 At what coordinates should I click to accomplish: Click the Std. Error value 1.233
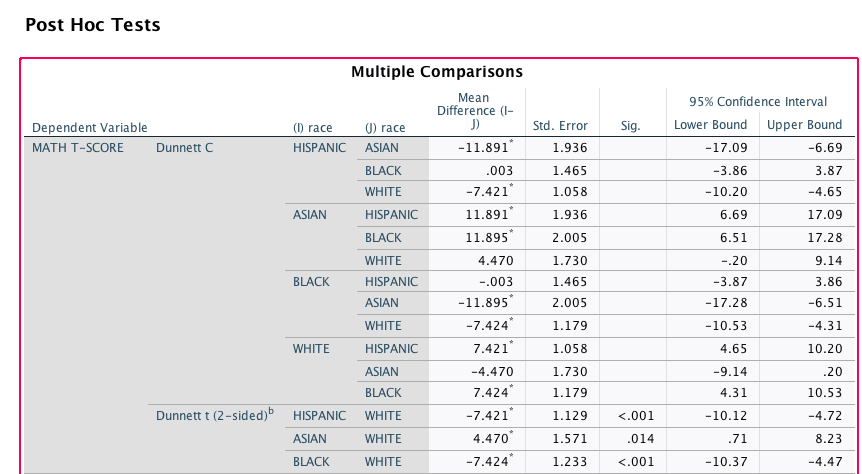coord(570,462)
